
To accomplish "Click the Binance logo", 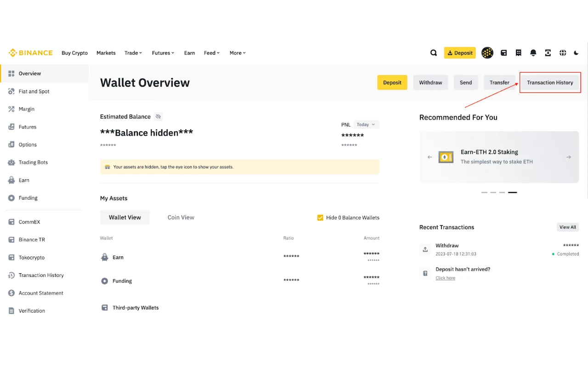I will click(31, 53).
